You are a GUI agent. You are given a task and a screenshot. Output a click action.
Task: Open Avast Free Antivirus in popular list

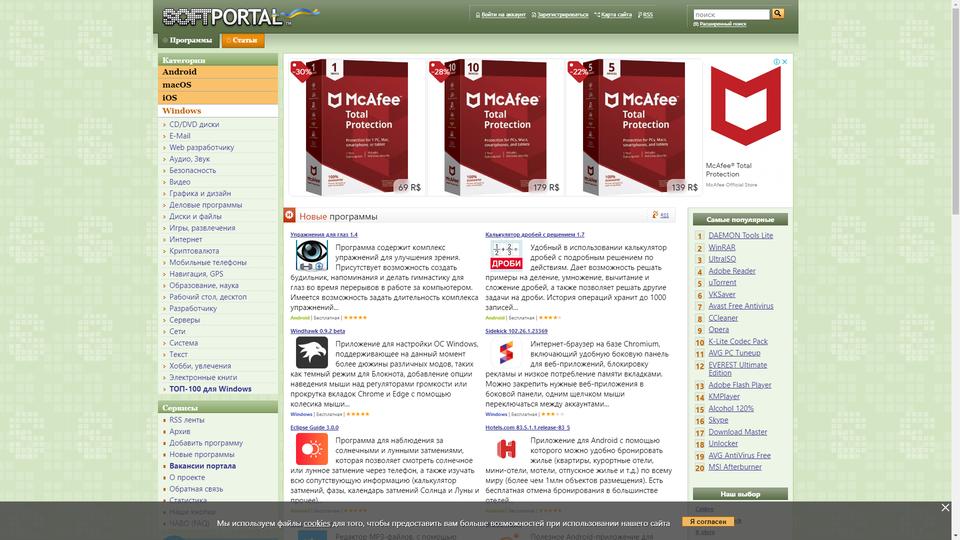tap(741, 306)
